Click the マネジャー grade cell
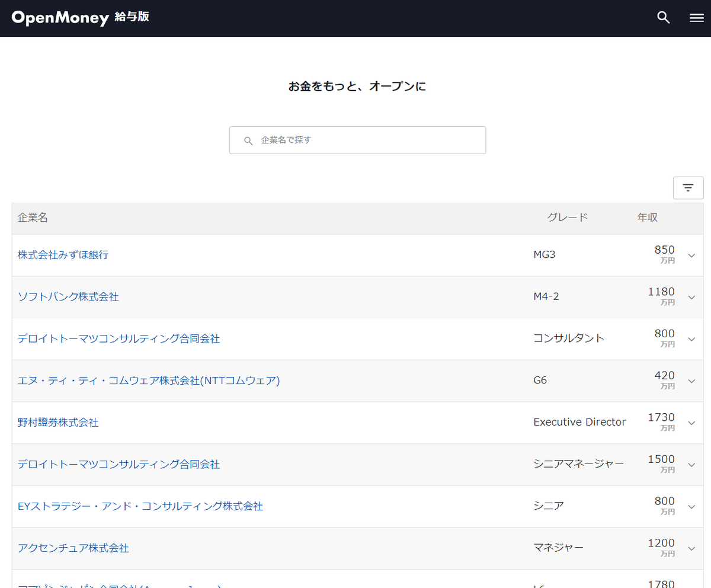This screenshot has height=588, width=711. click(558, 548)
